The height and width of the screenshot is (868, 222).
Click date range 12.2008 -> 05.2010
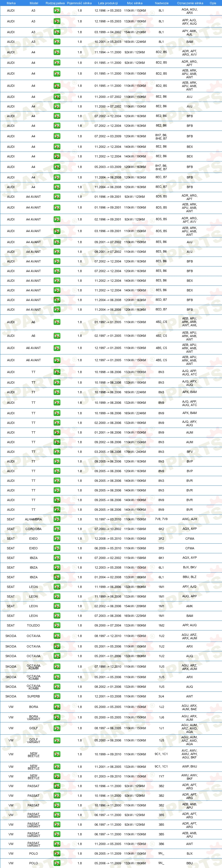[108, 539]
